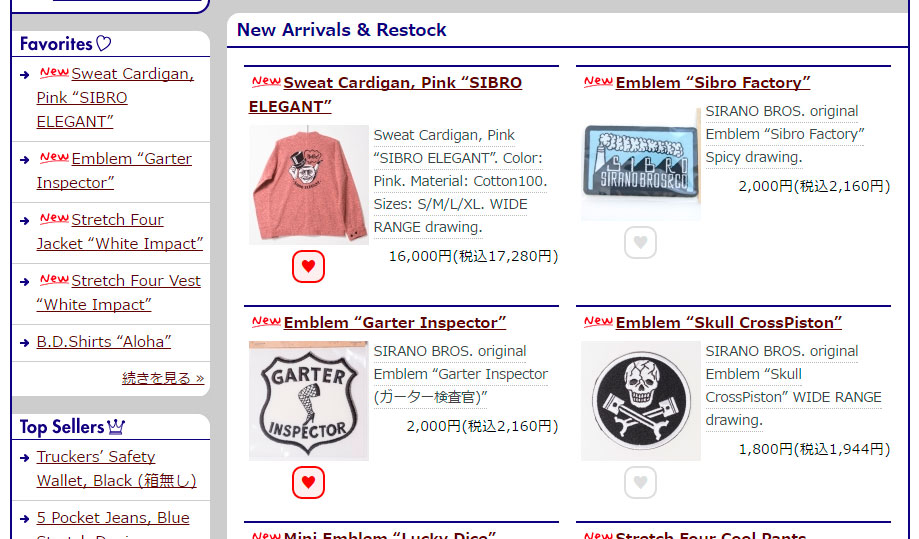Open Stretch Four Vest White Impact favorite
Screen dimensions: 919x539
click(x=118, y=293)
